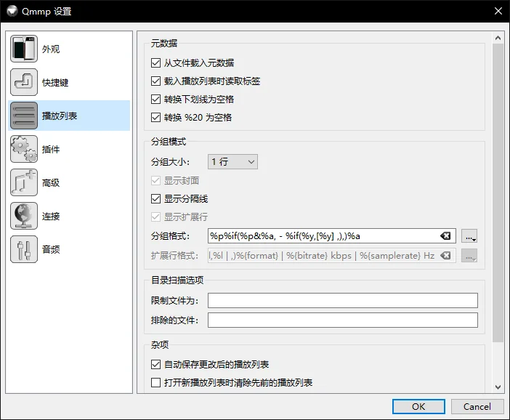Open the 分组格式 variables menu button

[x=469, y=236]
